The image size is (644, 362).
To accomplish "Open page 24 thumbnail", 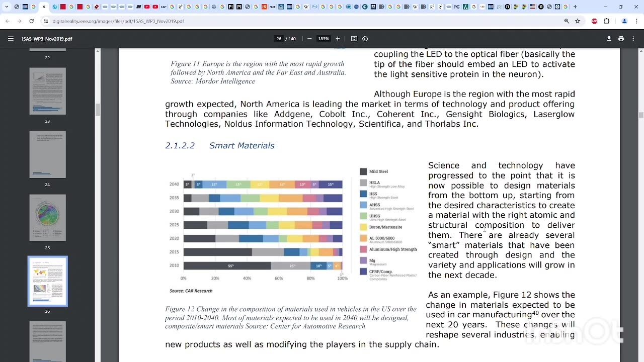I will point(47,154).
